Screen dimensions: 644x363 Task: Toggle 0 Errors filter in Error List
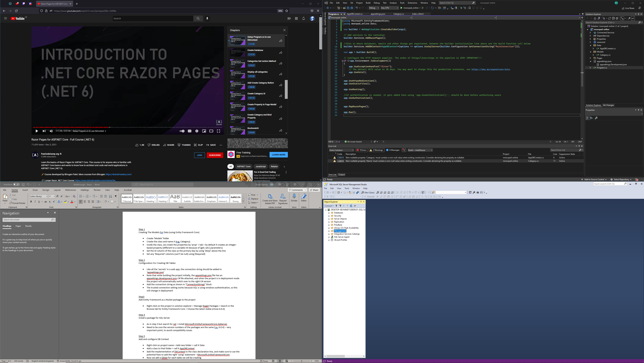tap(362, 150)
